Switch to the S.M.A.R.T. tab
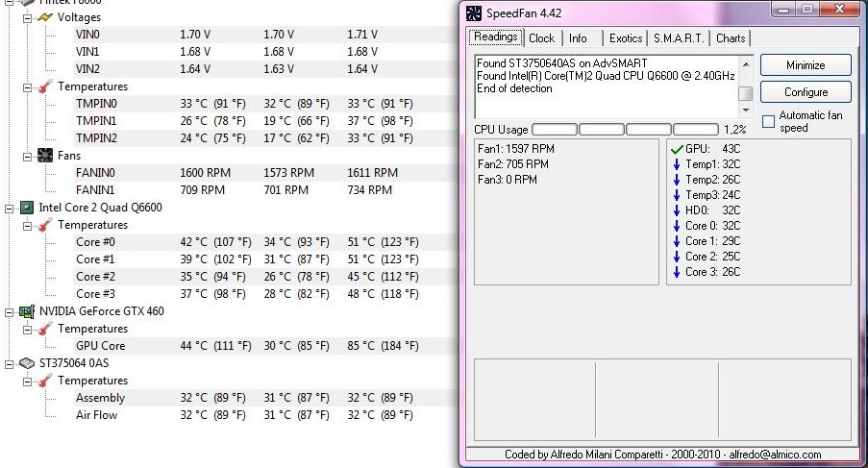868x468 pixels. click(x=679, y=38)
